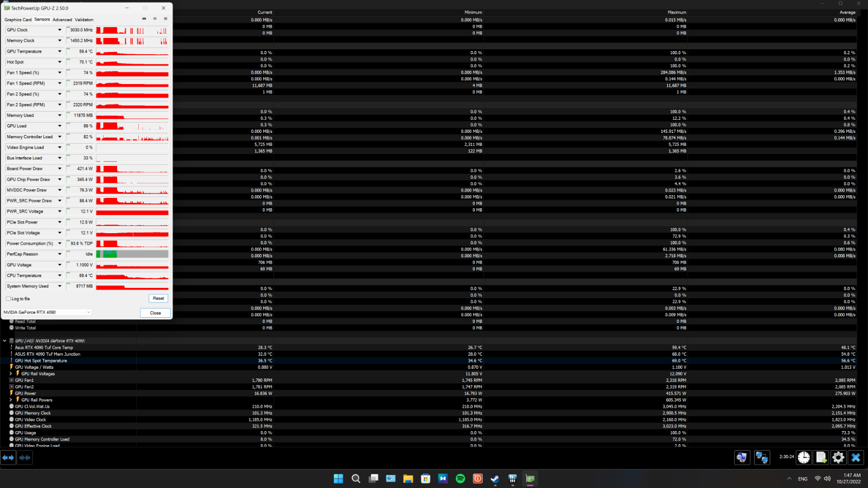Screen dimensions: 868x488
Task: Select the Sensors tab
Action: [42, 20]
